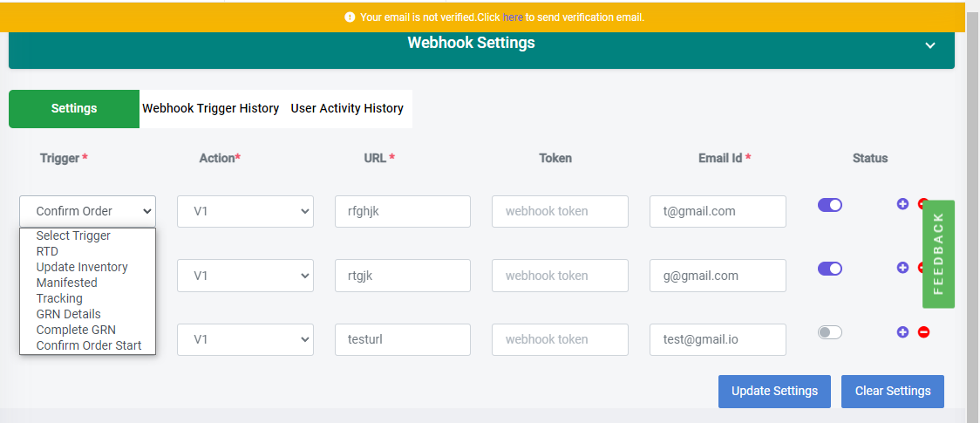Turn off the status toggle for g@gmail.com row
This screenshot has height=423, width=980.
(829, 269)
